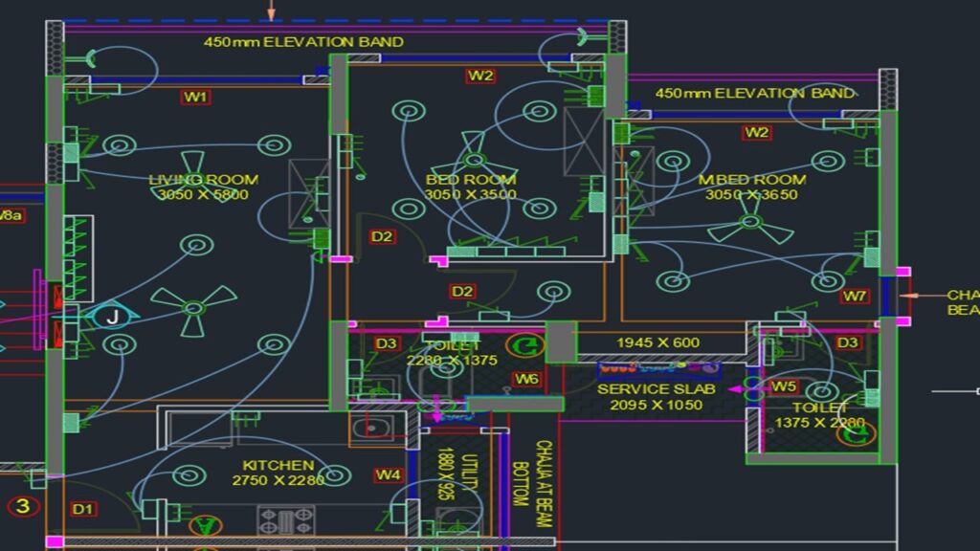Select the W1 window tag
This screenshot has width=980, height=551.
point(196,97)
